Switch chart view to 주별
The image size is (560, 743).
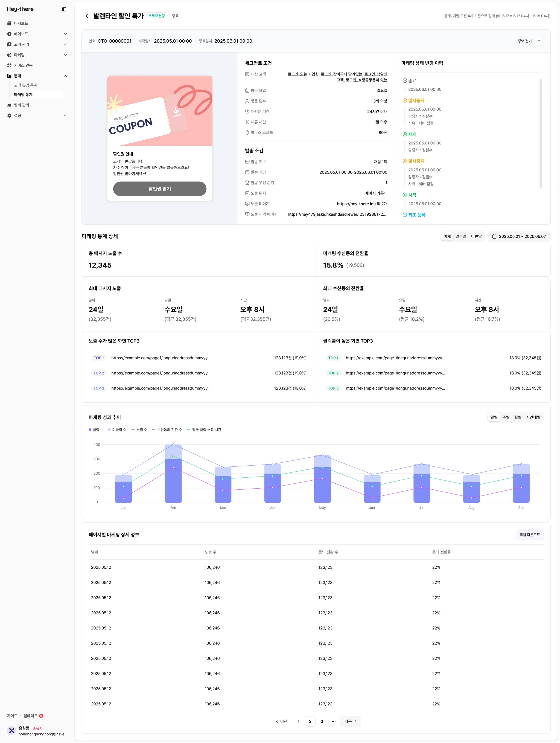(506, 417)
